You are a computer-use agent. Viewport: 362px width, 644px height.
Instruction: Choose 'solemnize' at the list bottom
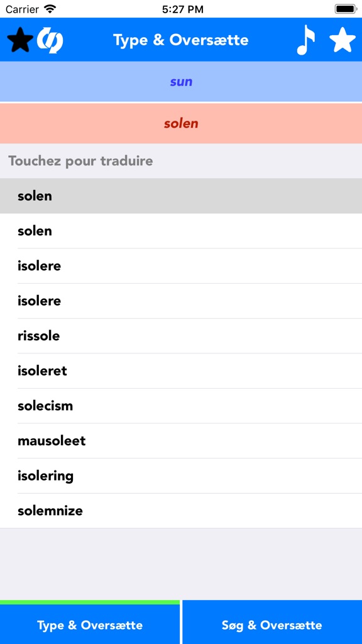tap(181, 511)
